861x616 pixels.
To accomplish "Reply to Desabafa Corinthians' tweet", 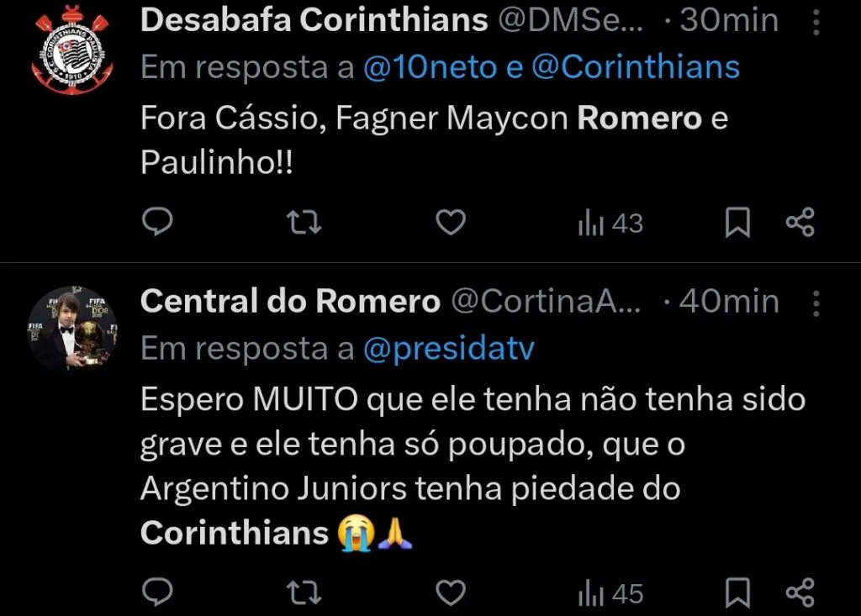I will click(158, 222).
